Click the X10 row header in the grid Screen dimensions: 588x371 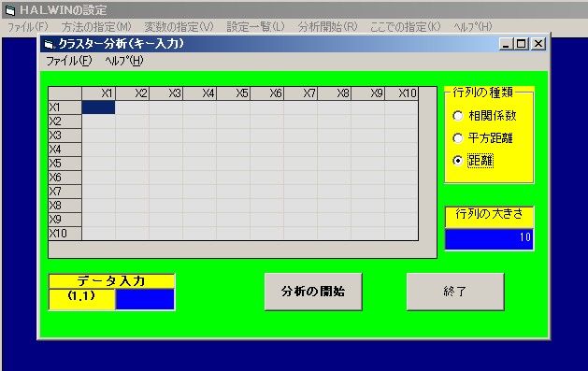[x=65, y=234]
